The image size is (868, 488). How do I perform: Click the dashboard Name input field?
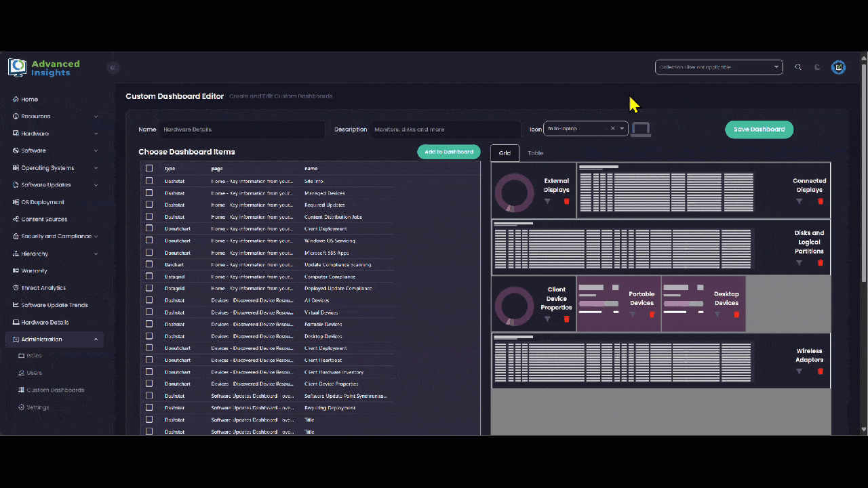click(242, 129)
